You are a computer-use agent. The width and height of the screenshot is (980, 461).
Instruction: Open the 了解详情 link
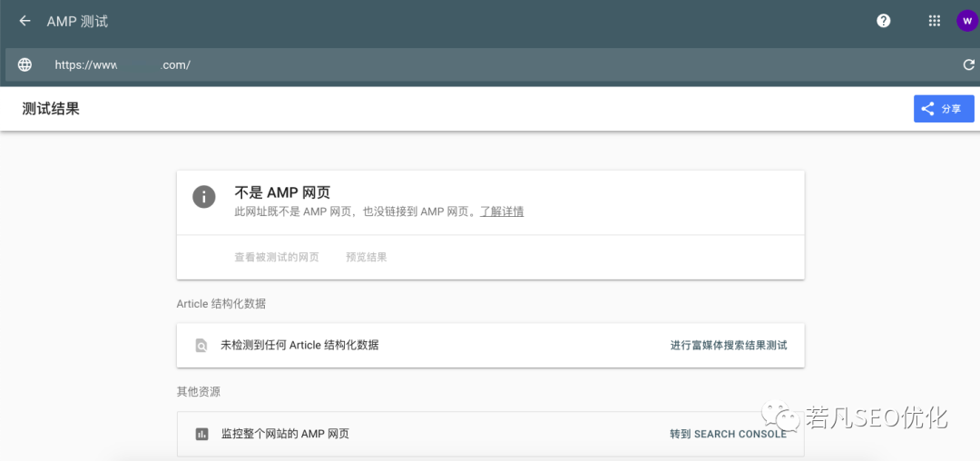coord(501,211)
